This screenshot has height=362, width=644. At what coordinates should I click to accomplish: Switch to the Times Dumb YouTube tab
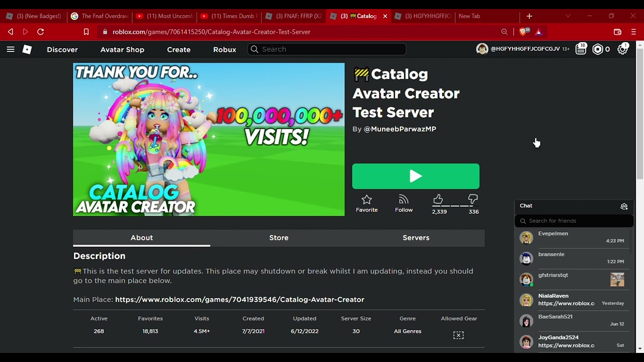(228, 16)
